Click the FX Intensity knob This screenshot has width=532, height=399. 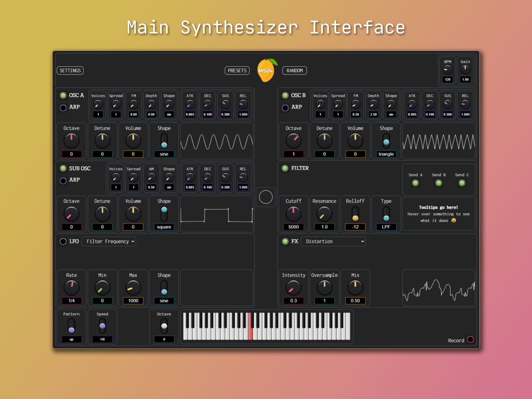[x=293, y=288]
